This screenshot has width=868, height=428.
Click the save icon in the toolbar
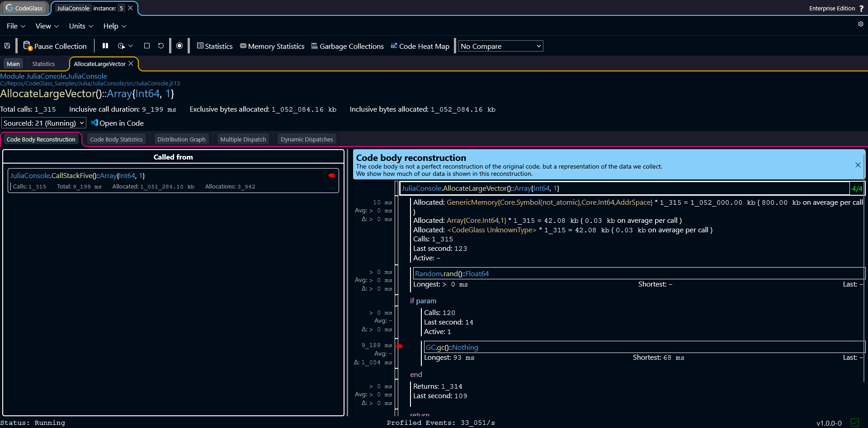click(x=7, y=46)
